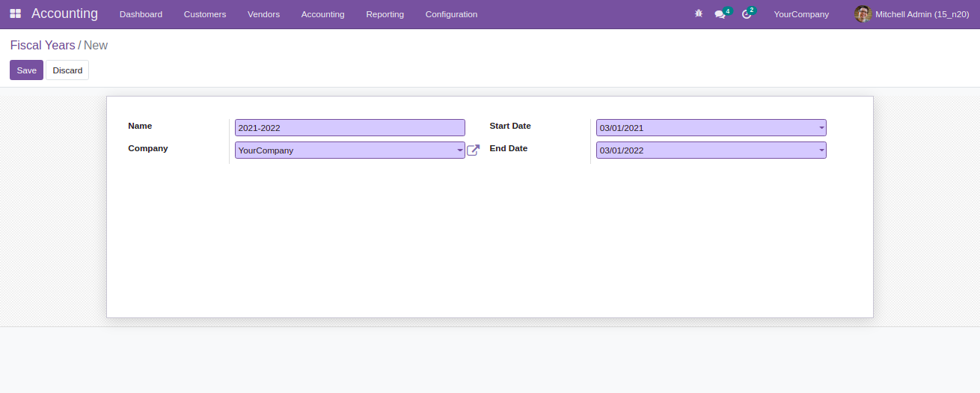The height and width of the screenshot is (393, 980).
Task: Open the Dashboard menu
Action: [x=141, y=14]
